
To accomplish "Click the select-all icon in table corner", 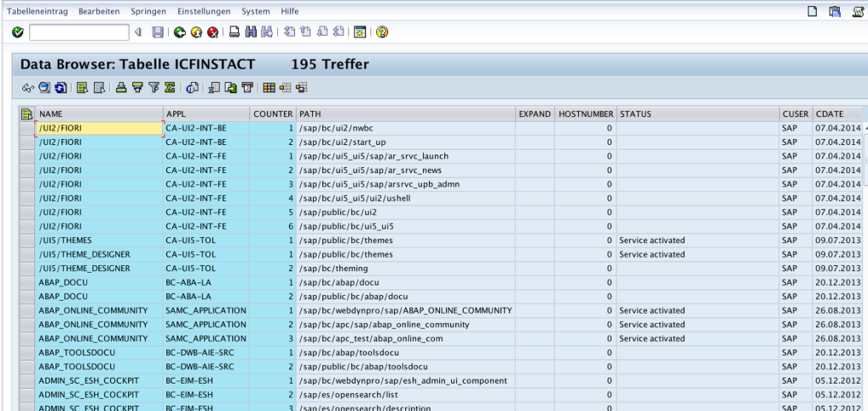I will point(26,114).
